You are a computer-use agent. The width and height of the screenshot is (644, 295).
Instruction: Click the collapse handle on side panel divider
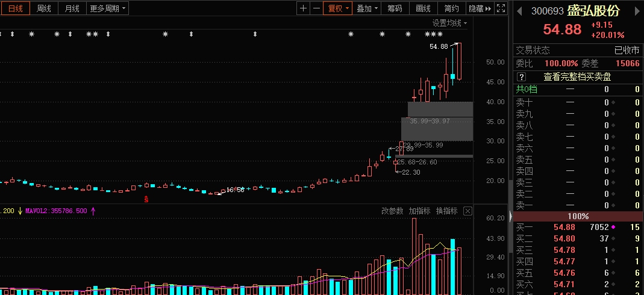510,216
